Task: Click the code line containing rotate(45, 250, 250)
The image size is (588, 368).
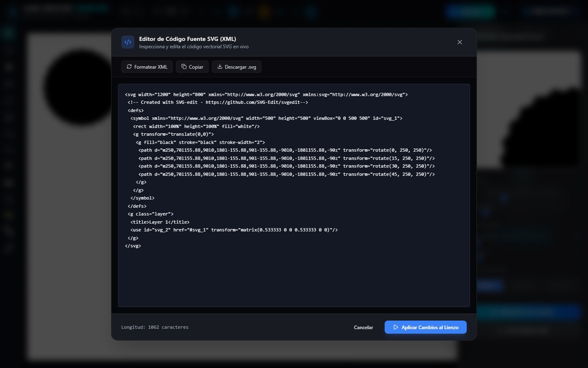Action: (287, 174)
